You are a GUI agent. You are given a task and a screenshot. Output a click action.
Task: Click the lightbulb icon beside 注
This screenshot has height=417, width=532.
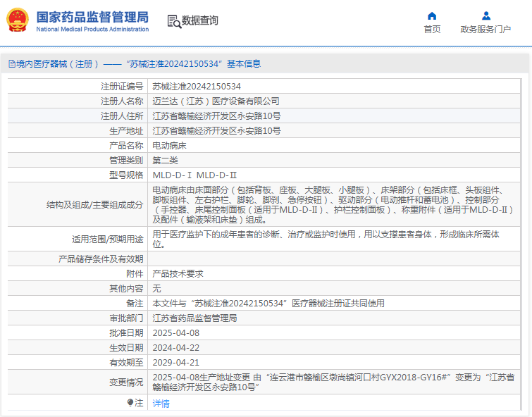pyautogui.click(x=130, y=402)
